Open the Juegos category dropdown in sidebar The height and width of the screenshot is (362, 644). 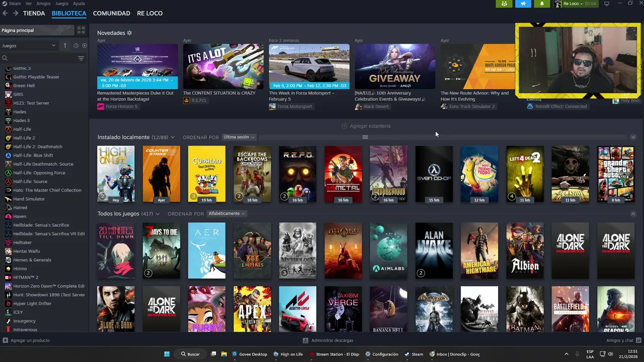point(29,46)
